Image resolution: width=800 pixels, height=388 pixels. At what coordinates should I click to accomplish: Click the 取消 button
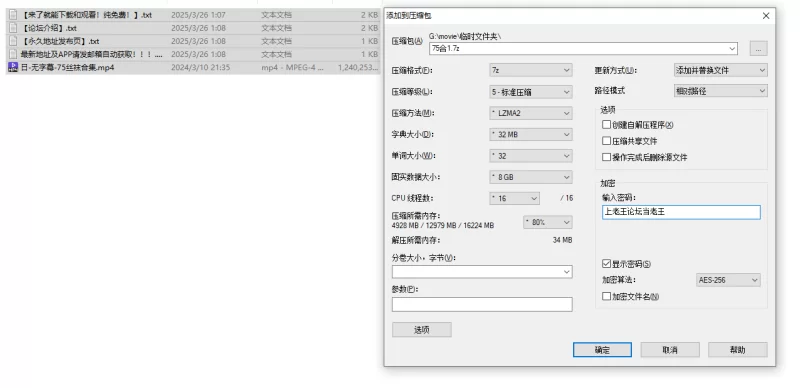(x=670, y=350)
